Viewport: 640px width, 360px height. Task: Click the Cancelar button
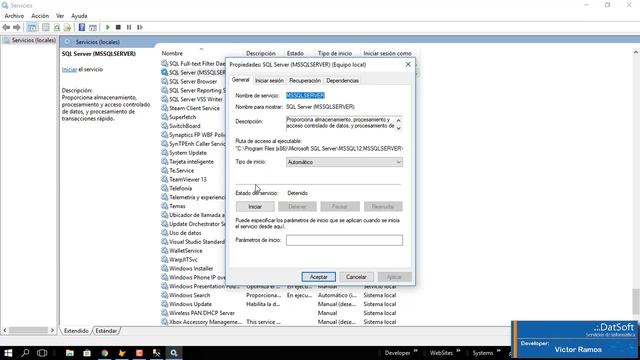pyautogui.click(x=356, y=277)
